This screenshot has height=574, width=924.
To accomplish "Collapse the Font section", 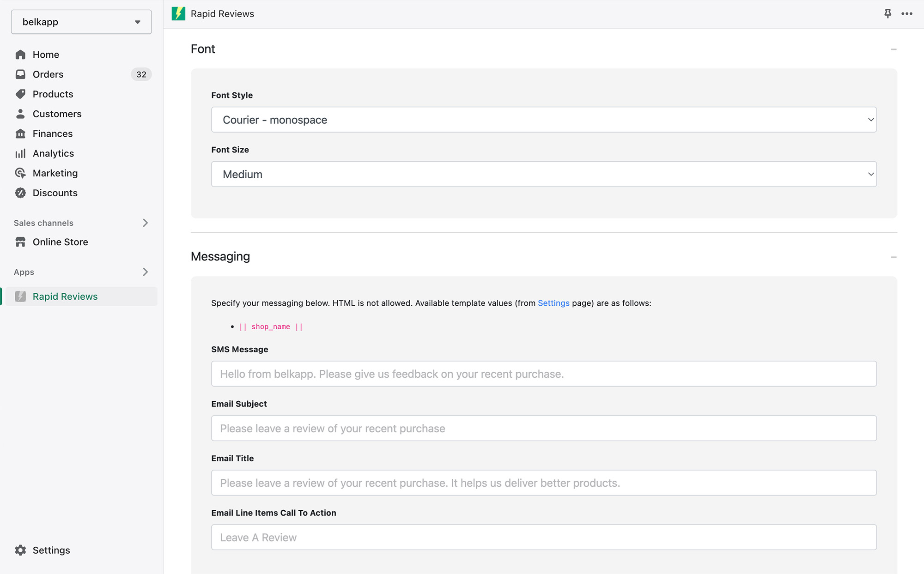I will click(x=894, y=49).
